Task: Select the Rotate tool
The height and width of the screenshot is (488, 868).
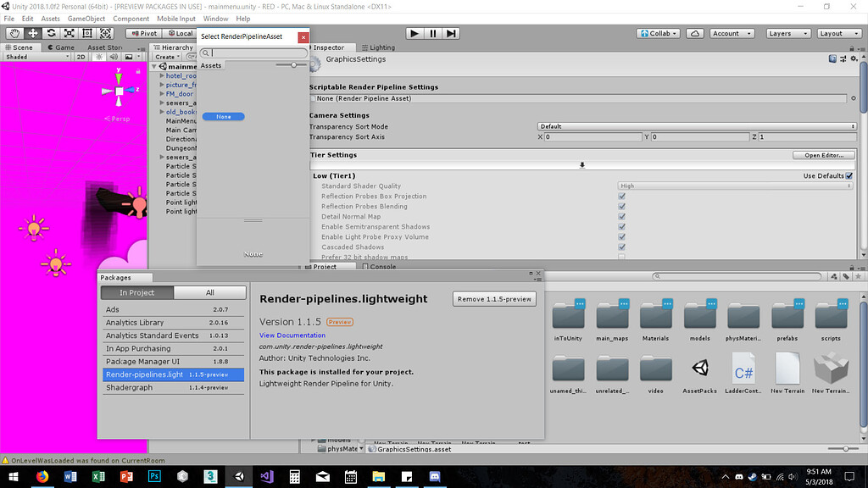Action: (51, 33)
